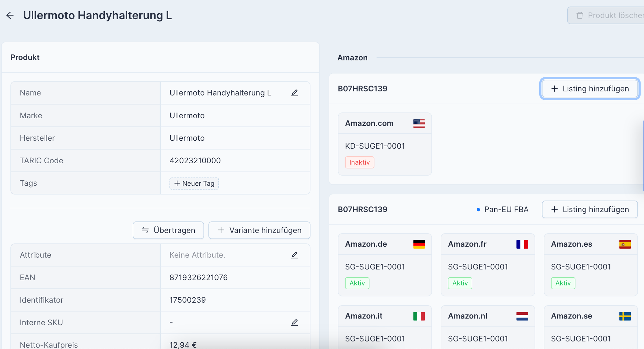Click the Pan-EU FBA label
The image size is (644, 349).
[506, 210]
